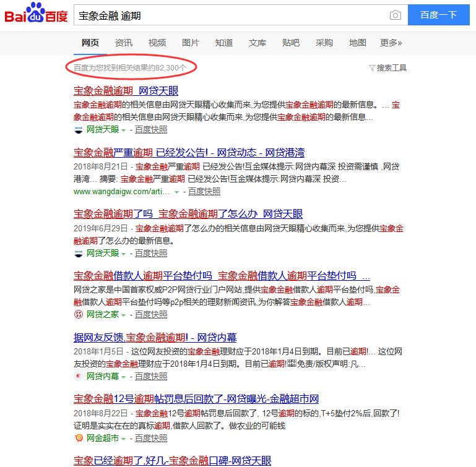This screenshot has height=467, width=476.
Task: Click date 2019年6月29日 in third result
Action: click(100, 228)
